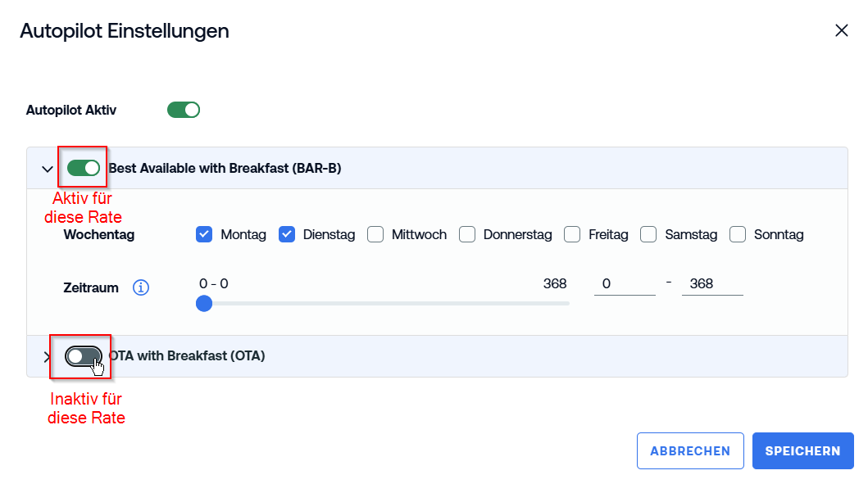Viewport: 868px width, 484px height.
Task: Uncheck the Dienstag checkbox
Action: coord(287,234)
